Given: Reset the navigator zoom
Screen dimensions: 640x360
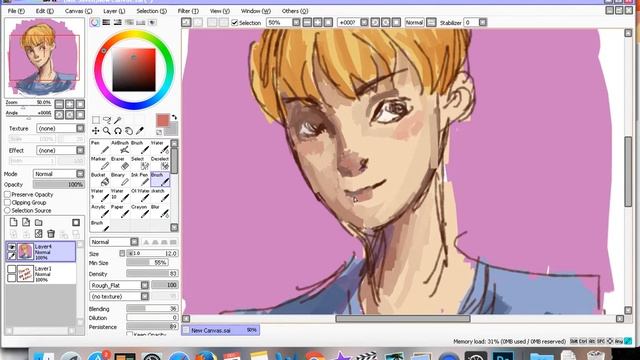Looking at the screenshot, I should point(80,104).
